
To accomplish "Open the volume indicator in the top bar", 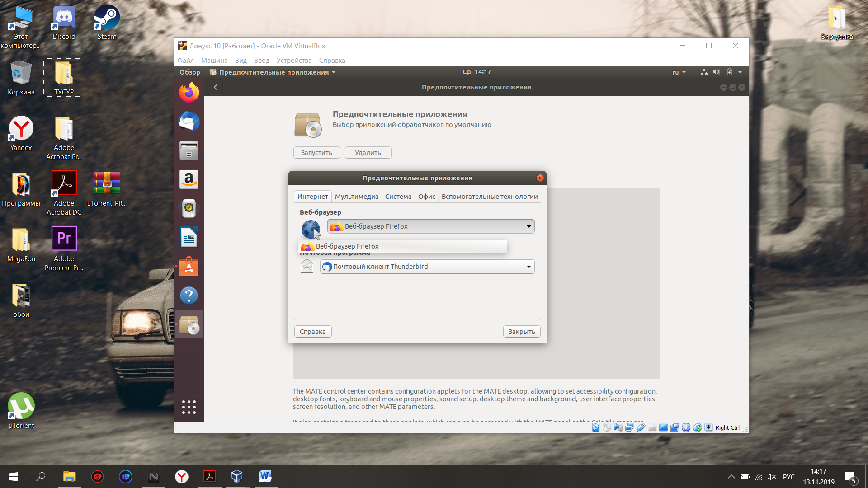I will click(717, 72).
